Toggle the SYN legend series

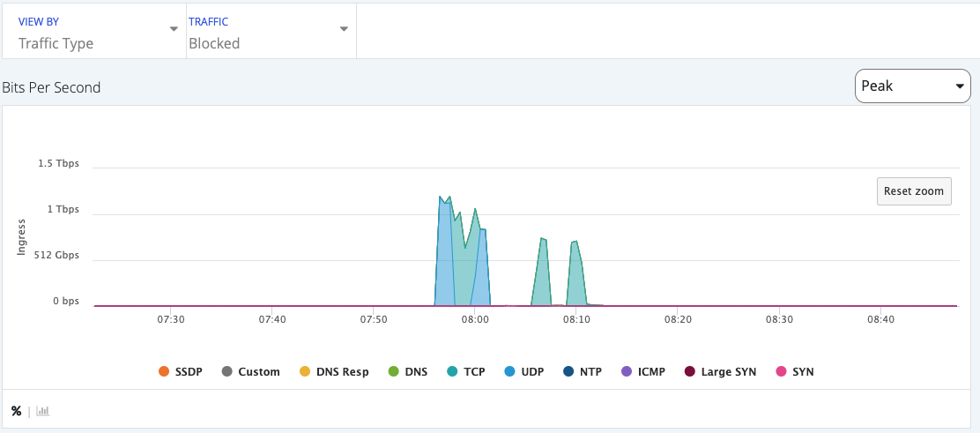[x=794, y=371]
